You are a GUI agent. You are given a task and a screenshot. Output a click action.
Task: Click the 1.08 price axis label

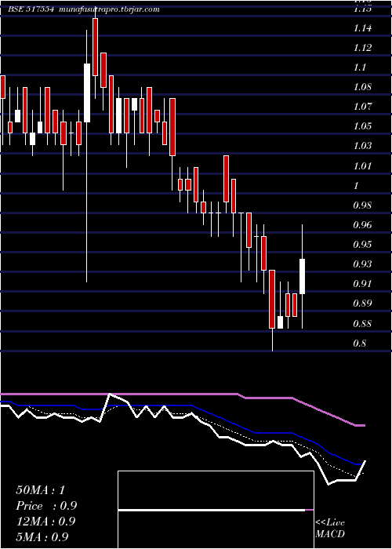tap(362, 87)
